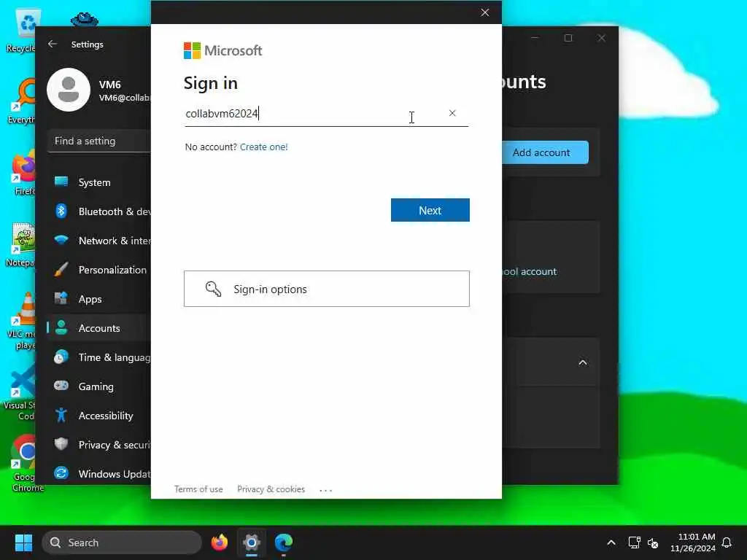Click the Time & language clock icon
This screenshot has height=560, width=747.
coord(61,357)
